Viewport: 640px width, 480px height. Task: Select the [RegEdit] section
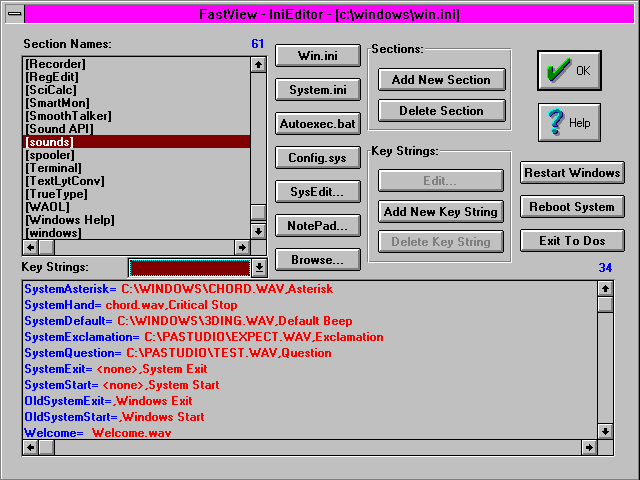tap(136, 77)
